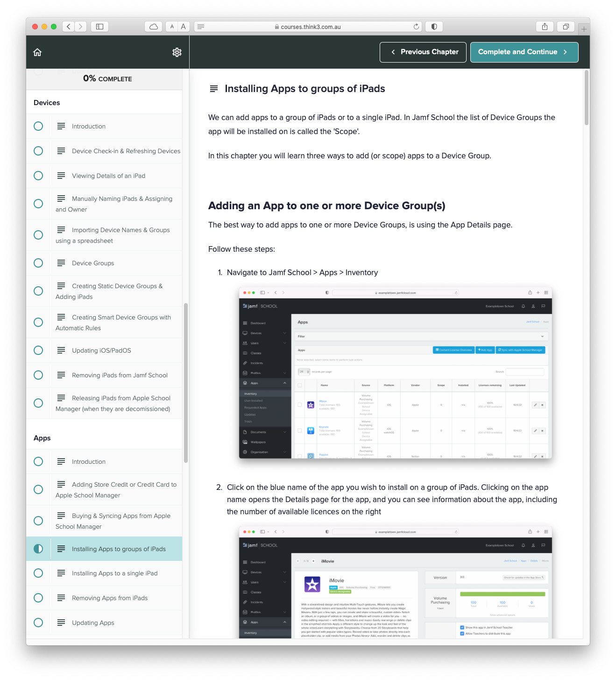616x680 pixels.
Task: Open the iCloud tabs cloud icon
Action: coord(153,27)
